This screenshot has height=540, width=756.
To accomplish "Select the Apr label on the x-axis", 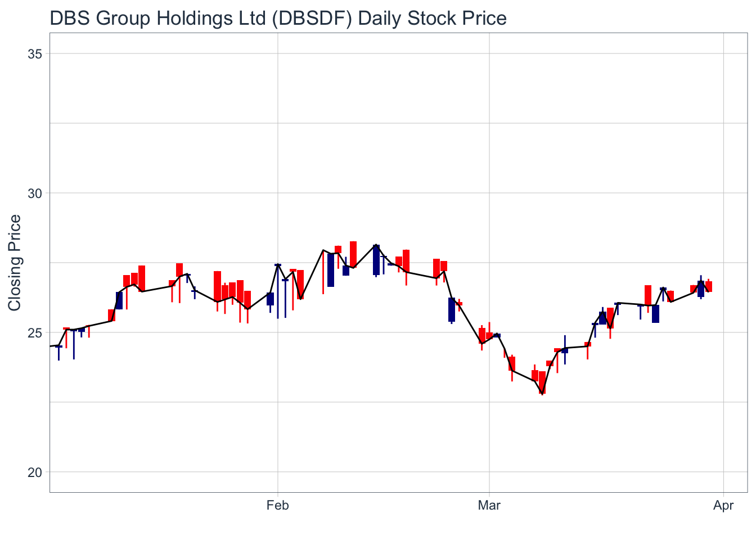I will pos(723,506).
